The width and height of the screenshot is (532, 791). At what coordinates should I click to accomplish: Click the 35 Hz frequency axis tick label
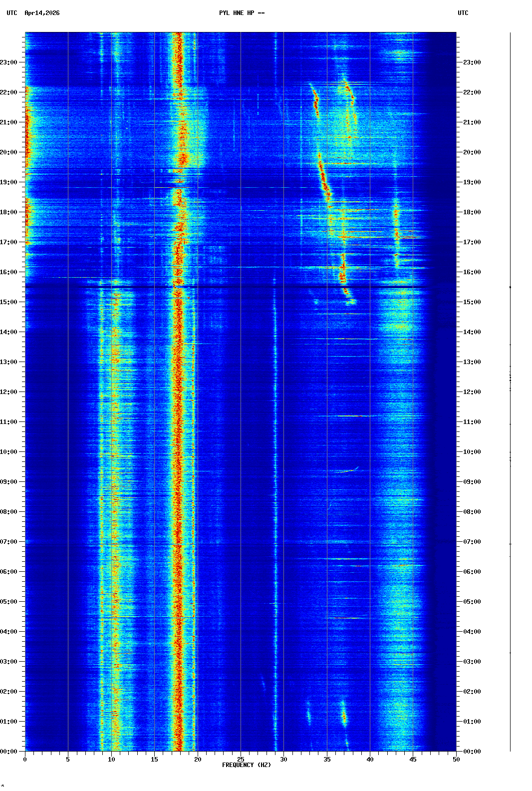327,760
